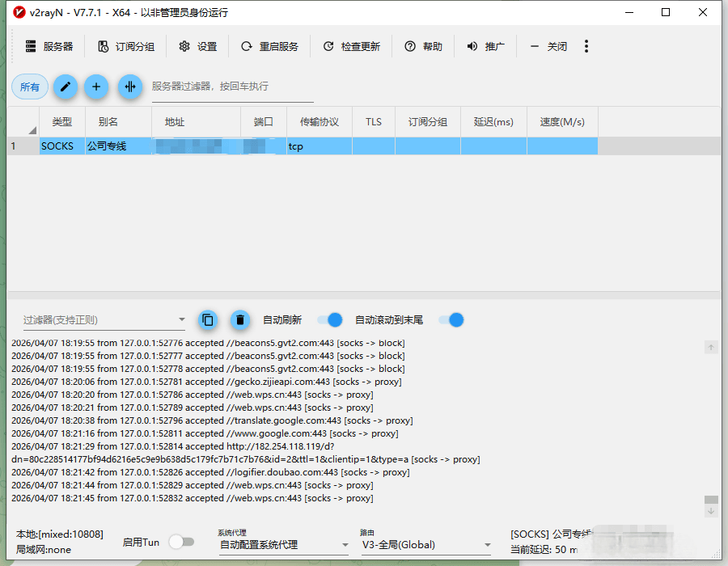This screenshot has height=566, width=728.
Task: Open the 订阅分组 subscription group menu
Action: (x=126, y=46)
